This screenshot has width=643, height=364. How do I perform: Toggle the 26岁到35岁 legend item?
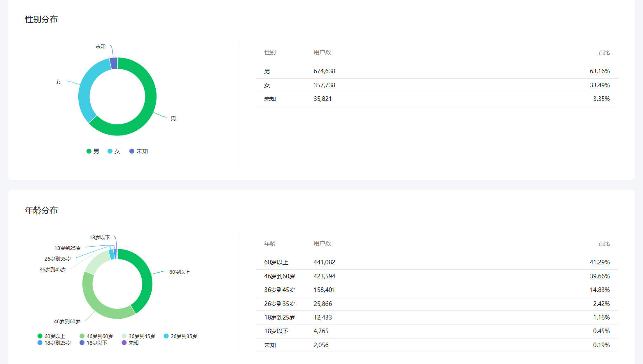180,336
